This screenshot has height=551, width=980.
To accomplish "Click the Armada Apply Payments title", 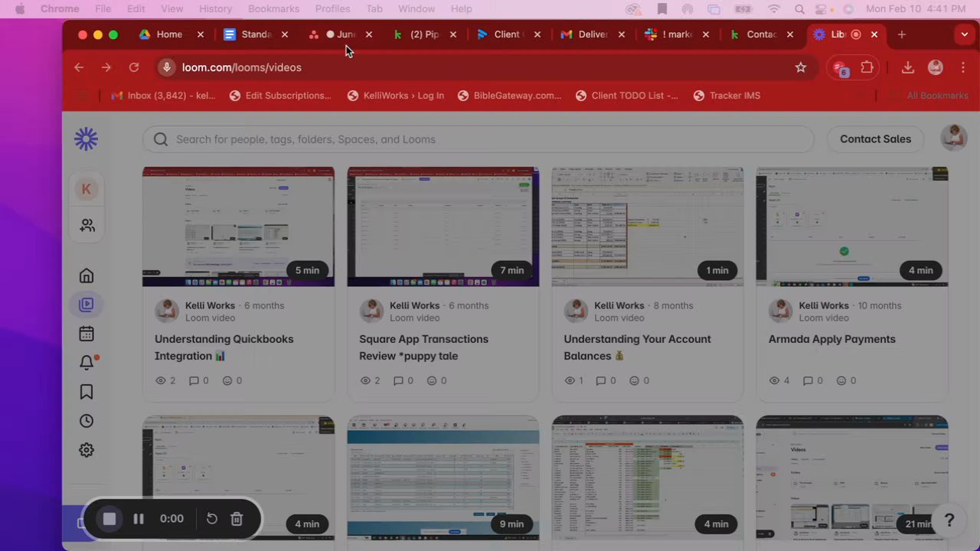I will [x=832, y=339].
